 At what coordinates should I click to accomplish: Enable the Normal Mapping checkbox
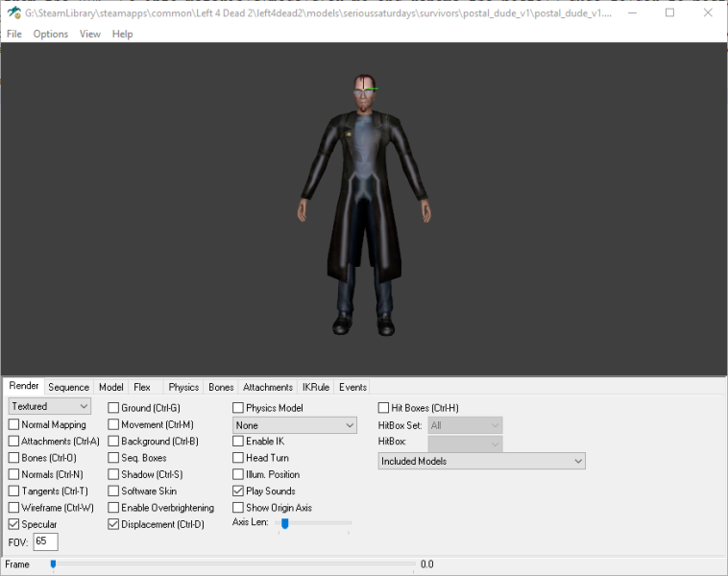pos(14,424)
